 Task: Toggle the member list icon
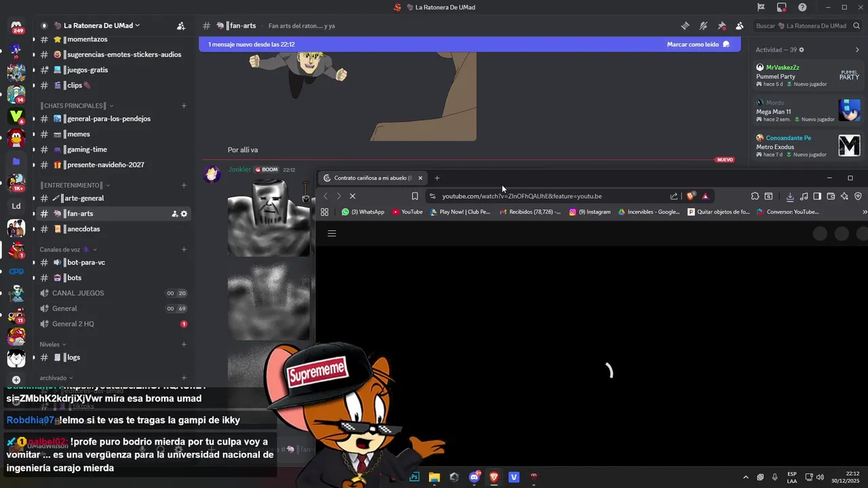739,26
